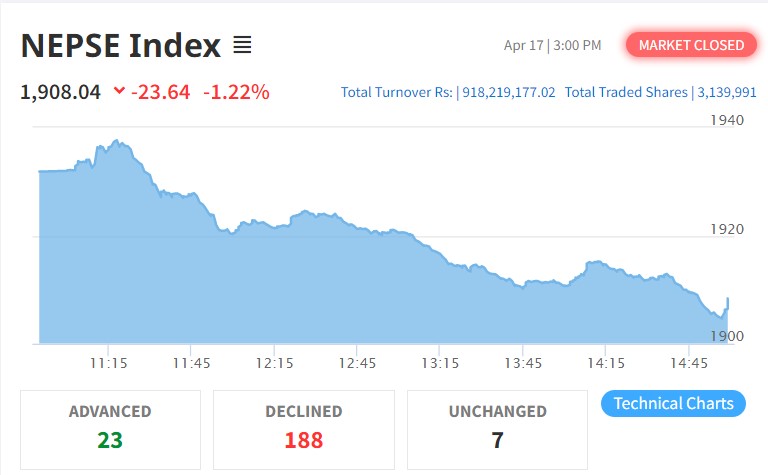
Task: Click the ADVANCED count card
Action: pyautogui.click(x=110, y=427)
